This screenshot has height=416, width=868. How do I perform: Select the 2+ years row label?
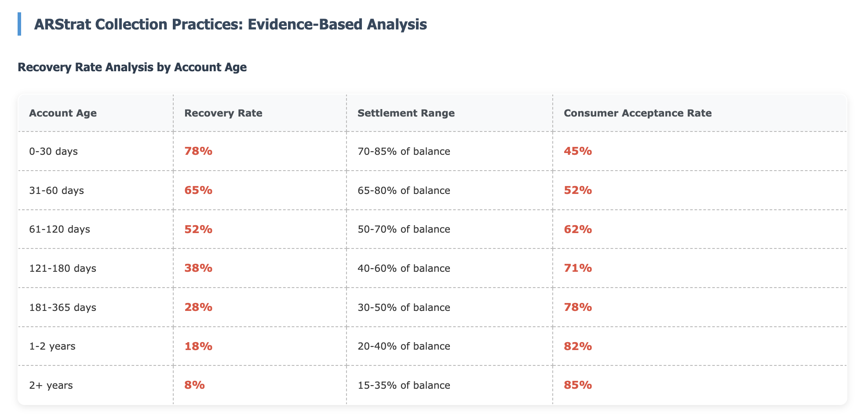pyautogui.click(x=51, y=385)
